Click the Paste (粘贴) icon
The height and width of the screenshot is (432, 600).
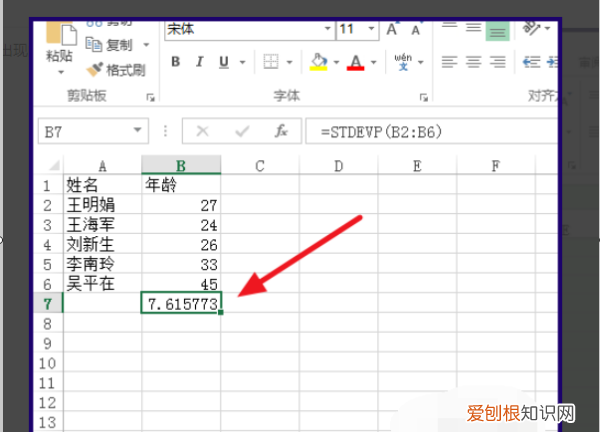[x=61, y=34]
